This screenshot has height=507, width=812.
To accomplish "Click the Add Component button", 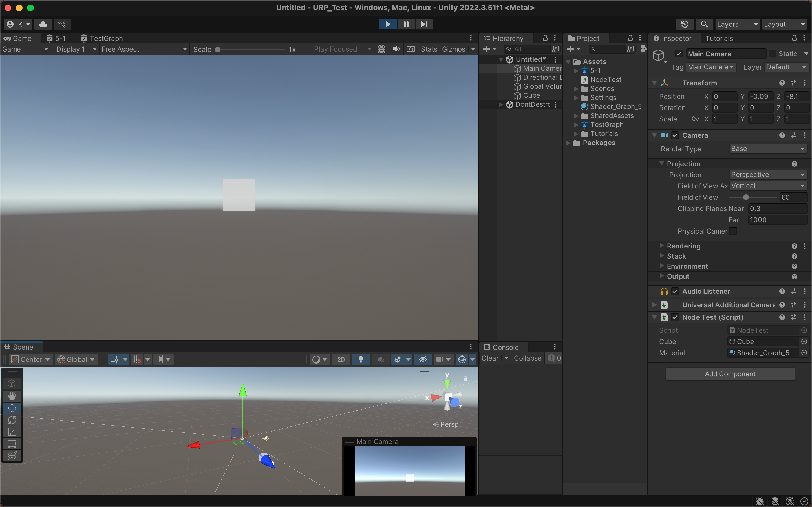I will (x=730, y=374).
